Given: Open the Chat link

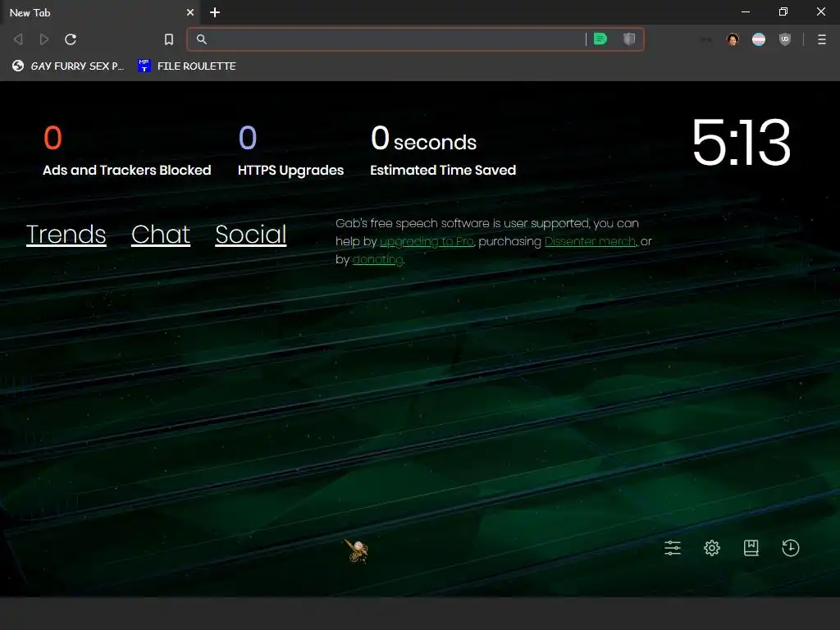Looking at the screenshot, I should 161,234.
